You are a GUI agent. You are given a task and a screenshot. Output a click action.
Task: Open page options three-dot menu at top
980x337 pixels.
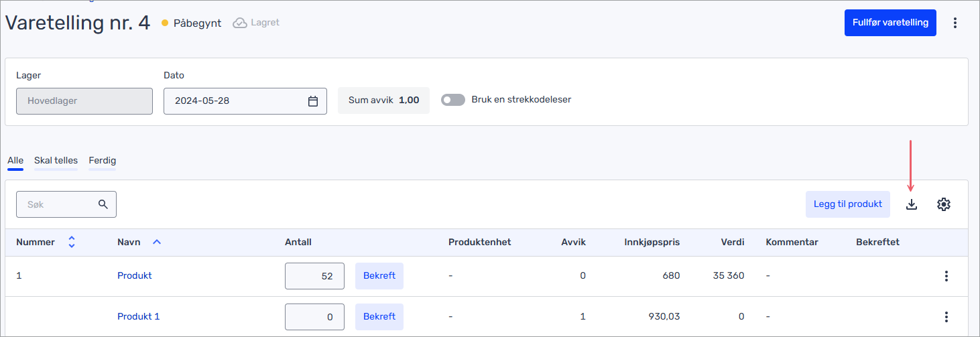tap(955, 23)
